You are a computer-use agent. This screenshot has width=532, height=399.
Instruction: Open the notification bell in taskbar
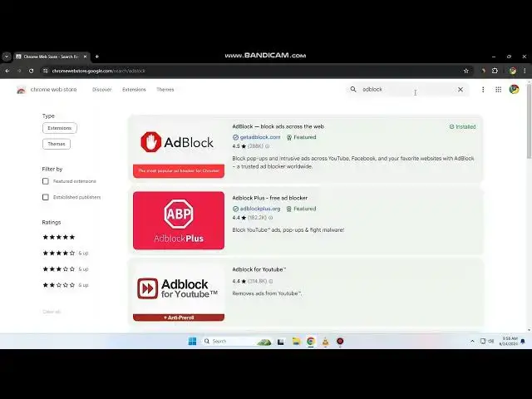pyautogui.click(x=523, y=342)
